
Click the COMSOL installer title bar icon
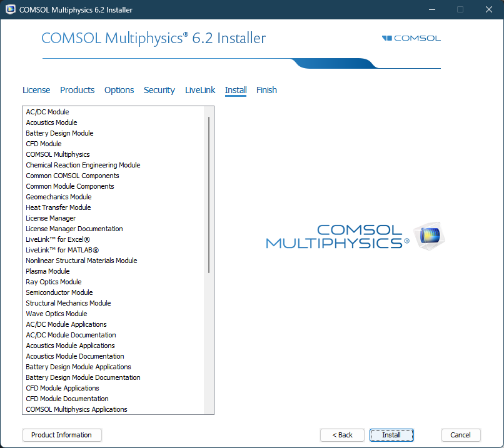pos(10,9)
